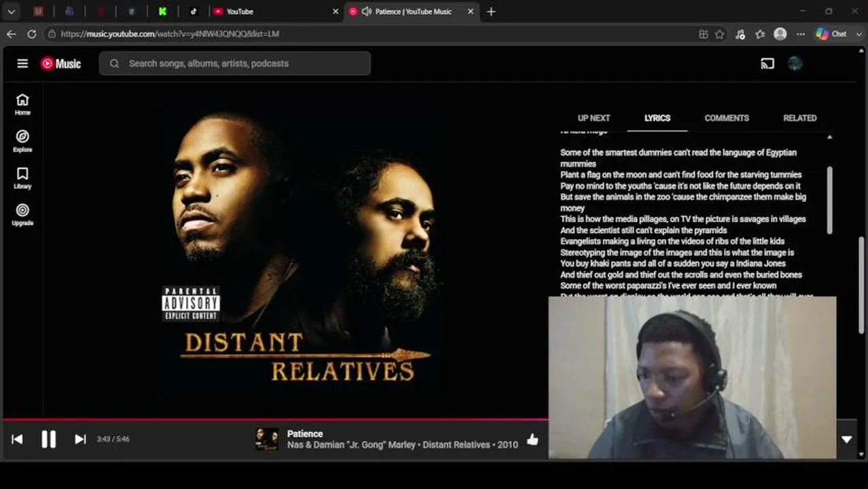The width and height of the screenshot is (868, 489).
Task: Close the YouTube browser tab
Action: pyautogui.click(x=335, y=12)
